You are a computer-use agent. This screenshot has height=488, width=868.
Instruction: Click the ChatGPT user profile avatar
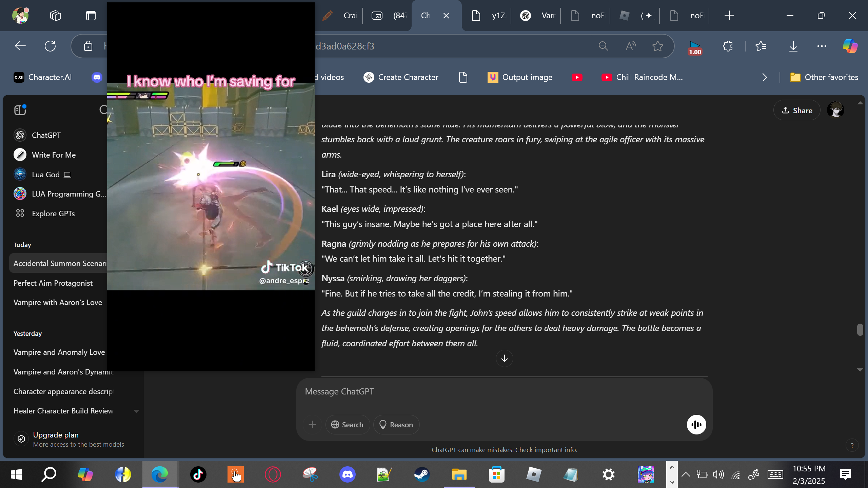coord(835,110)
